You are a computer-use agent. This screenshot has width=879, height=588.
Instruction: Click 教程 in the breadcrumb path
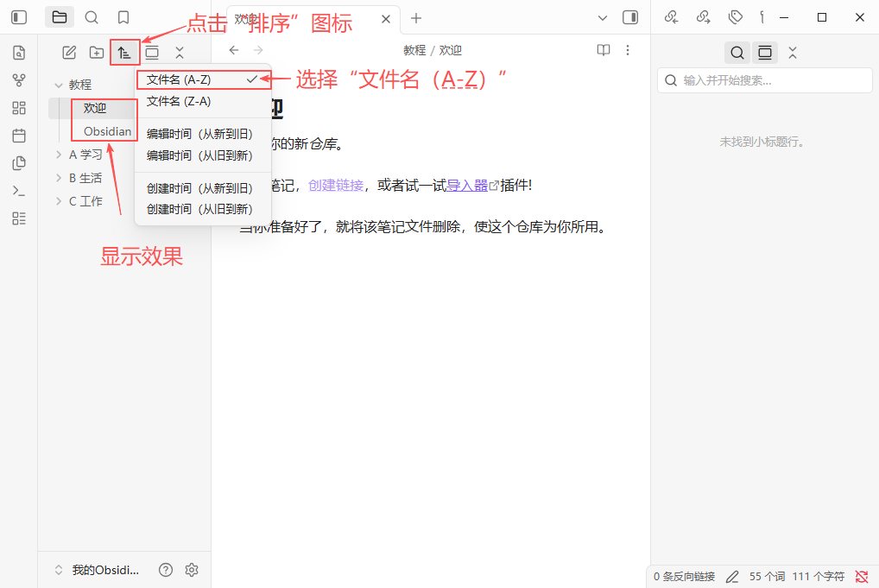[414, 50]
